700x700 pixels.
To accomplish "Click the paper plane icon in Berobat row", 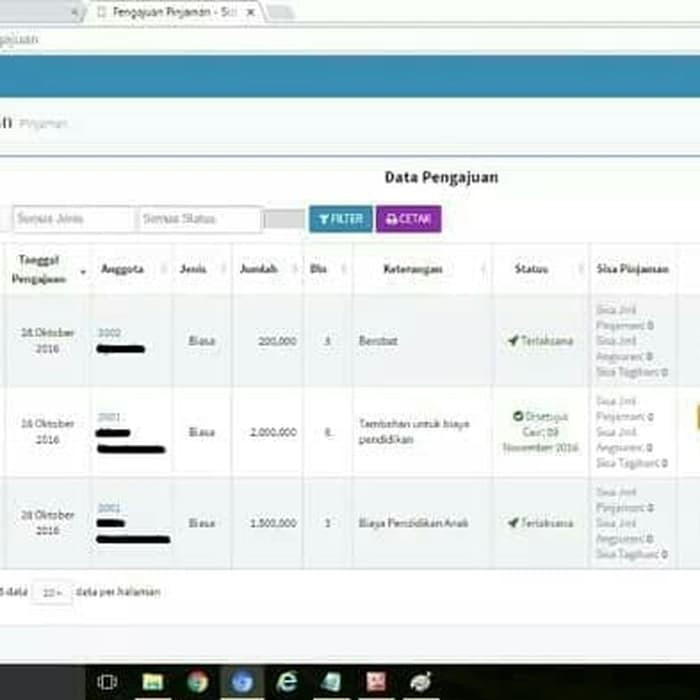I will [x=513, y=341].
